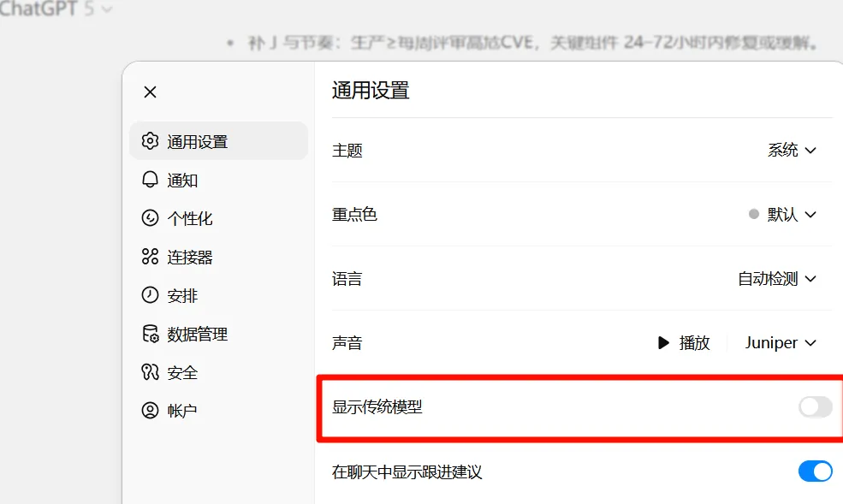
Task: Disable the 在聊天中显示跟进建议 toggle
Action: pos(815,471)
